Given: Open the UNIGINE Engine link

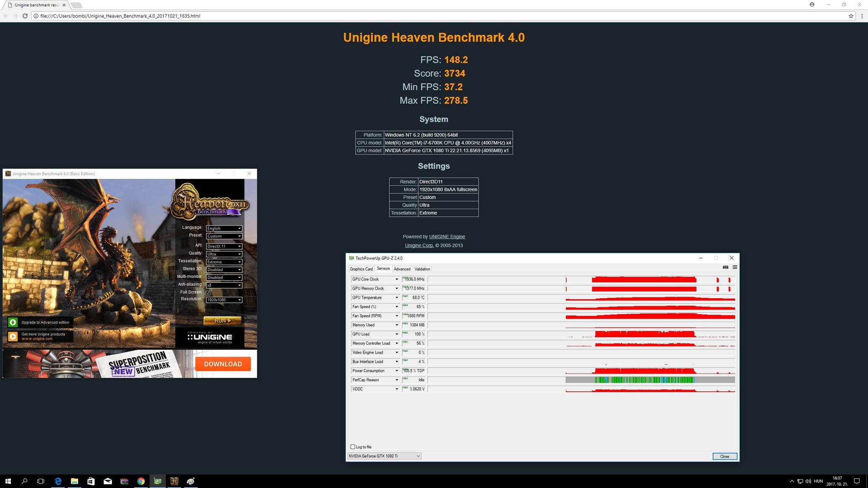Looking at the screenshot, I should (447, 237).
